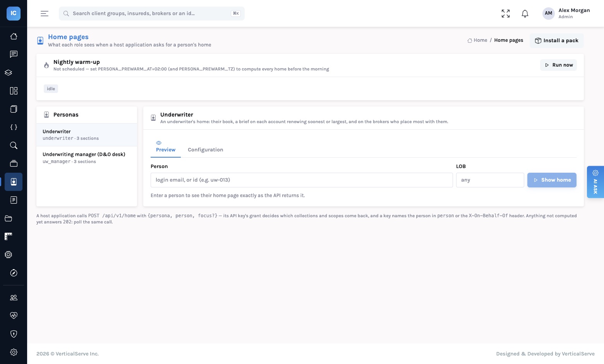Enter fullscreen with the expand icon

click(x=506, y=14)
